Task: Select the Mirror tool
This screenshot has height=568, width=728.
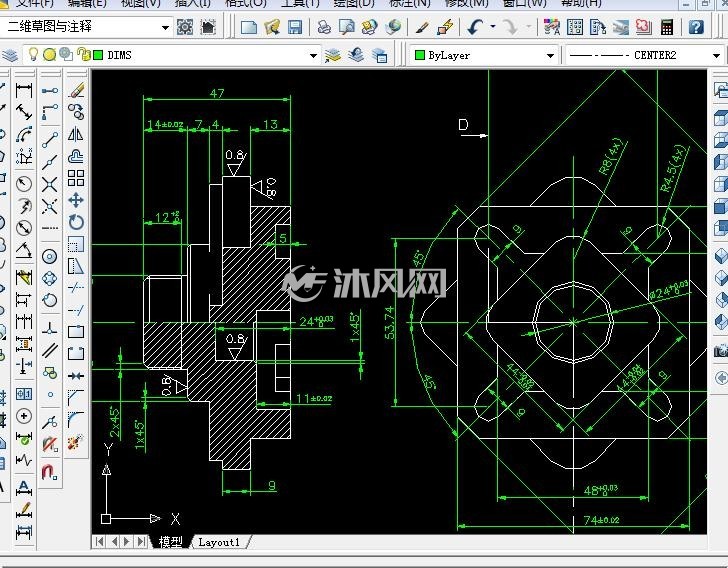Action: [x=76, y=134]
